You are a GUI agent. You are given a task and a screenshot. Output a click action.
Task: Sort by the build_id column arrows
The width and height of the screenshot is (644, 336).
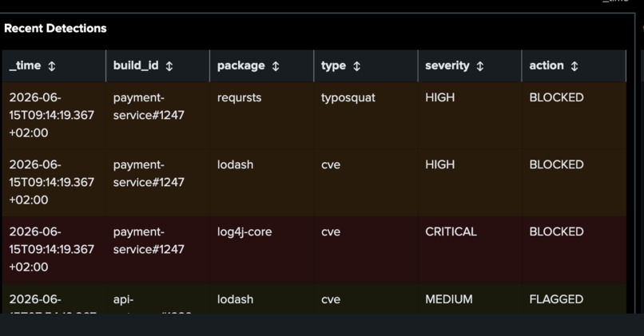pos(169,66)
